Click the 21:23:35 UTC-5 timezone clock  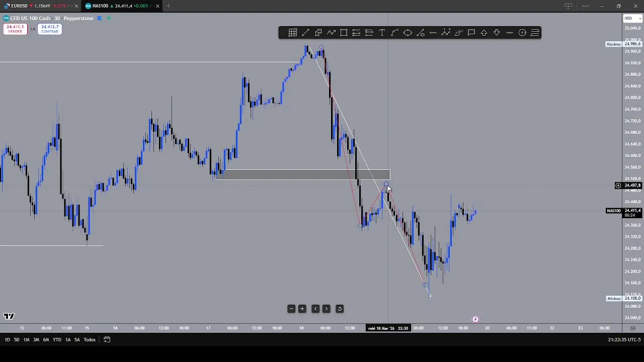(624, 340)
